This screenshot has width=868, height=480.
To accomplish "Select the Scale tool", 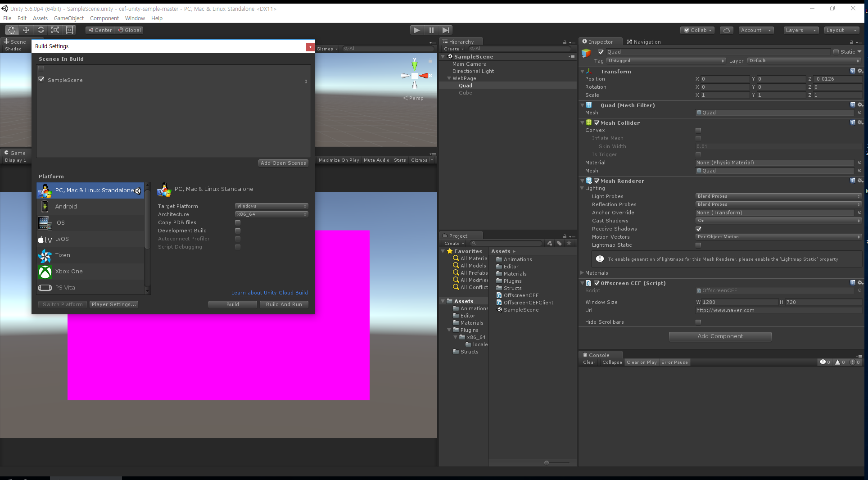I will (x=55, y=30).
